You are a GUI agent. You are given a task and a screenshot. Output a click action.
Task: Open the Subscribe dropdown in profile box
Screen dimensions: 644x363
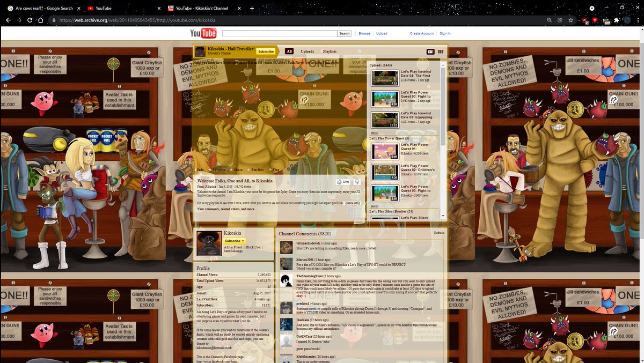point(235,241)
